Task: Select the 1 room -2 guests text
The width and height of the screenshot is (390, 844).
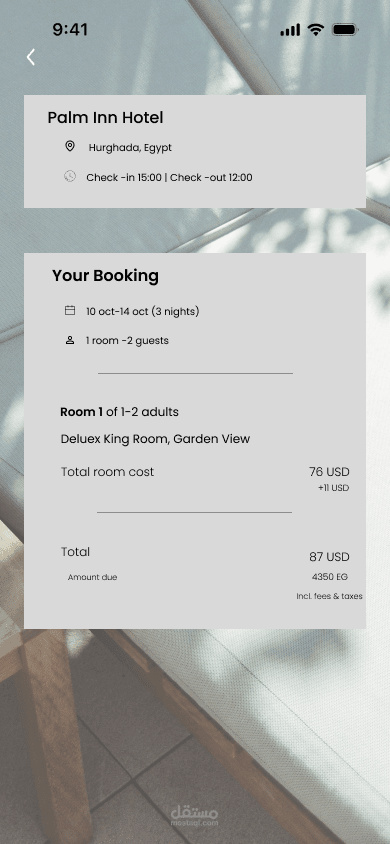Action: 127,341
